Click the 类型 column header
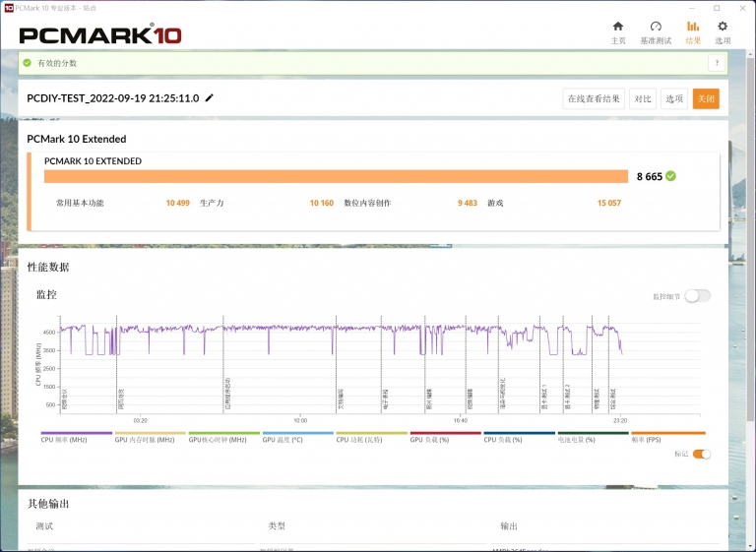756x552 pixels. coord(277,526)
